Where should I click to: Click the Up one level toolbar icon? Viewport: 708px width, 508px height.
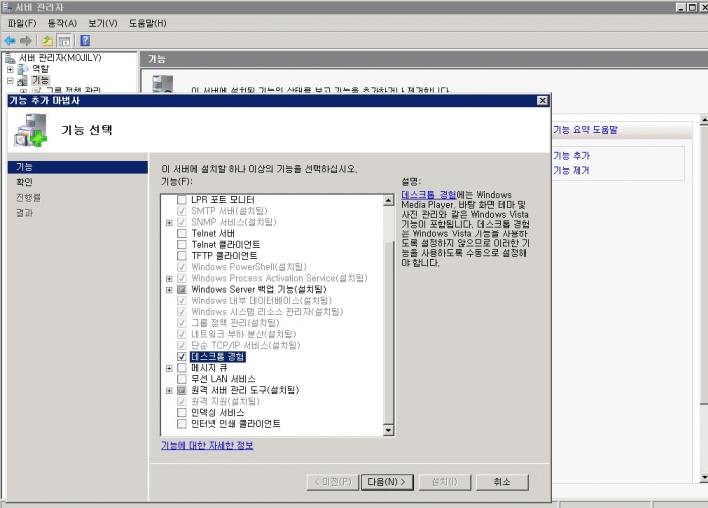(47, 41)
